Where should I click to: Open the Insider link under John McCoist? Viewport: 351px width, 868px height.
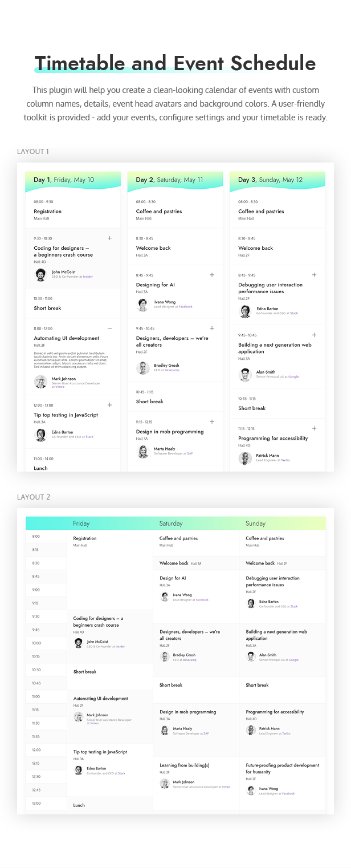click(88, 277)
